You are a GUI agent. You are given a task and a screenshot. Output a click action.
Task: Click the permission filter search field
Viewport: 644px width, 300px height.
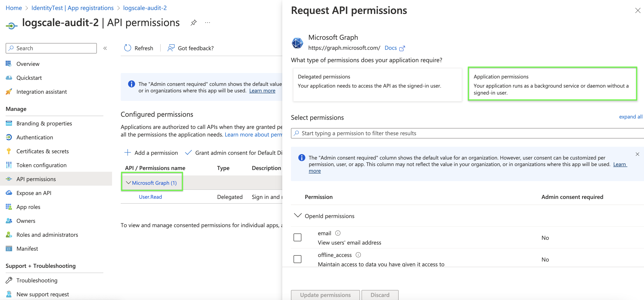click(467, 133)
